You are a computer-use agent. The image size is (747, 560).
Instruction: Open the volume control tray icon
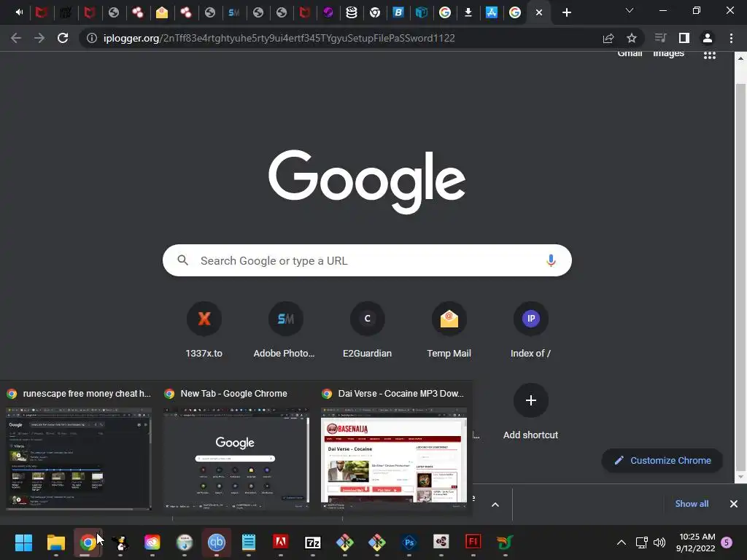coord(659,542)
